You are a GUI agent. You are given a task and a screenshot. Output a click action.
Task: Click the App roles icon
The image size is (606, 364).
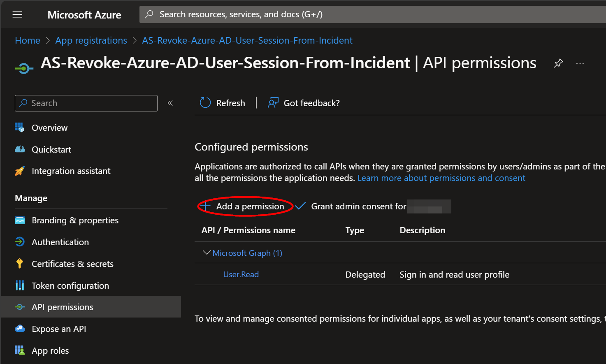20,350
